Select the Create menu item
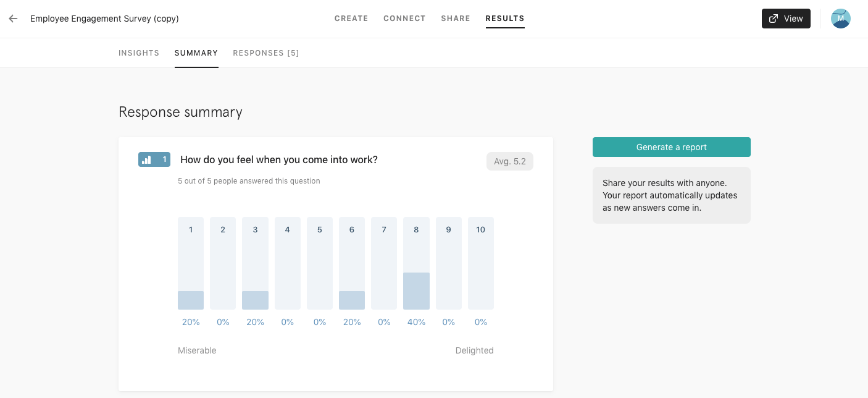The image size is (868, 398). coord(351,19)
